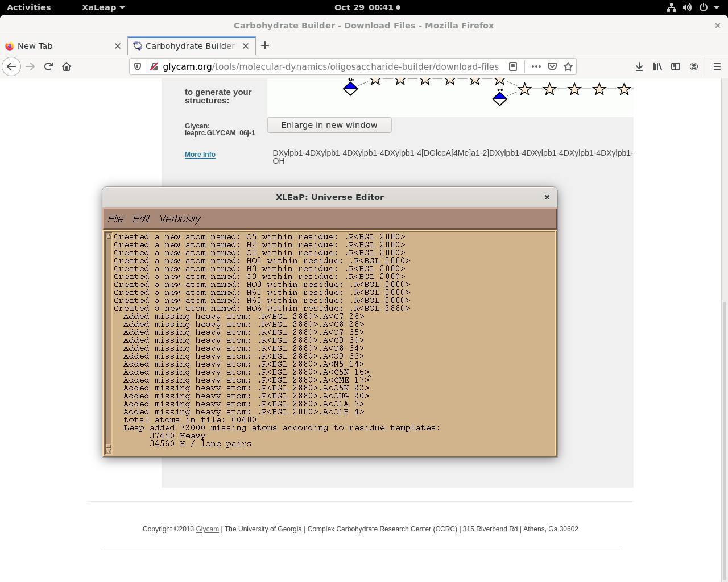Open the File menu in XLEaP
This screenshot has width=728, height=582.
(115, 219)
